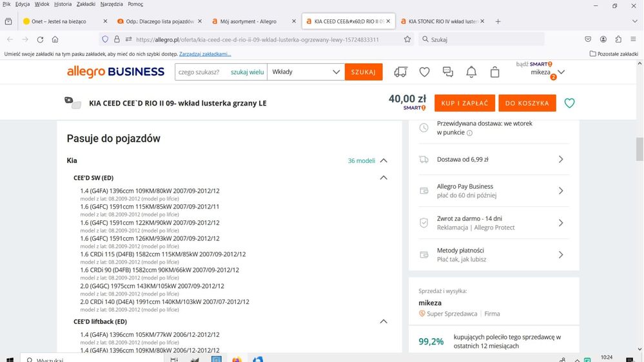Go to browser home page icon

tap(55, 39)
